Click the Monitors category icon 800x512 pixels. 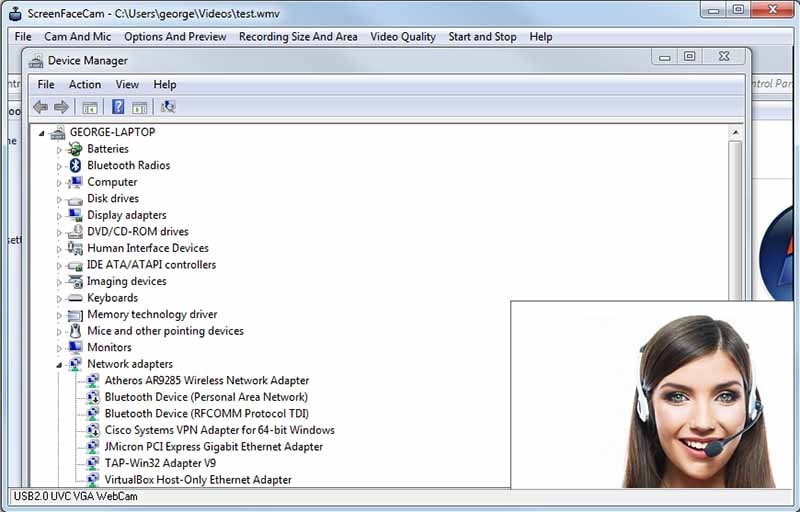coord(76,347)
